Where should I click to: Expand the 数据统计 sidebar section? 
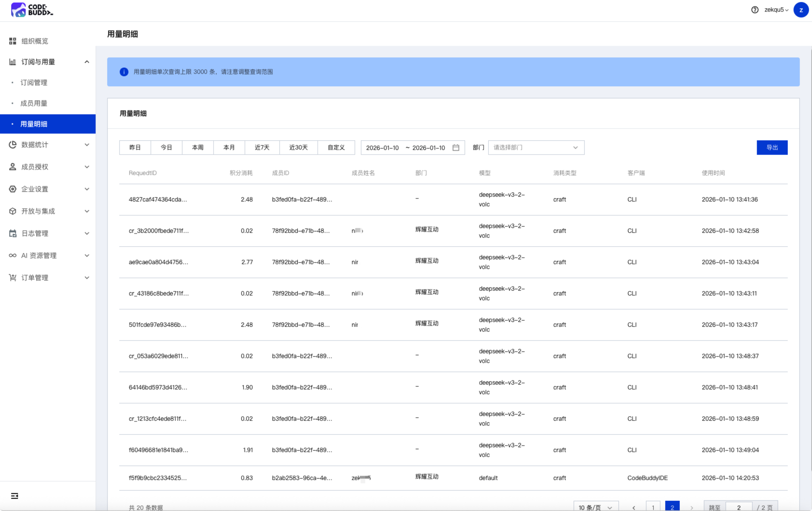pos(48,145)
